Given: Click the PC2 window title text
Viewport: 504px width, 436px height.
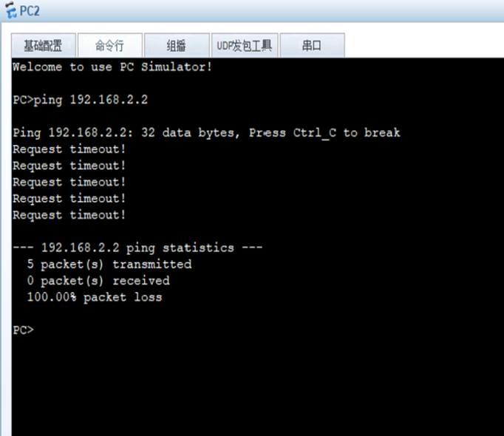Looking at the screenshot, I should click(x=30, y=10).
